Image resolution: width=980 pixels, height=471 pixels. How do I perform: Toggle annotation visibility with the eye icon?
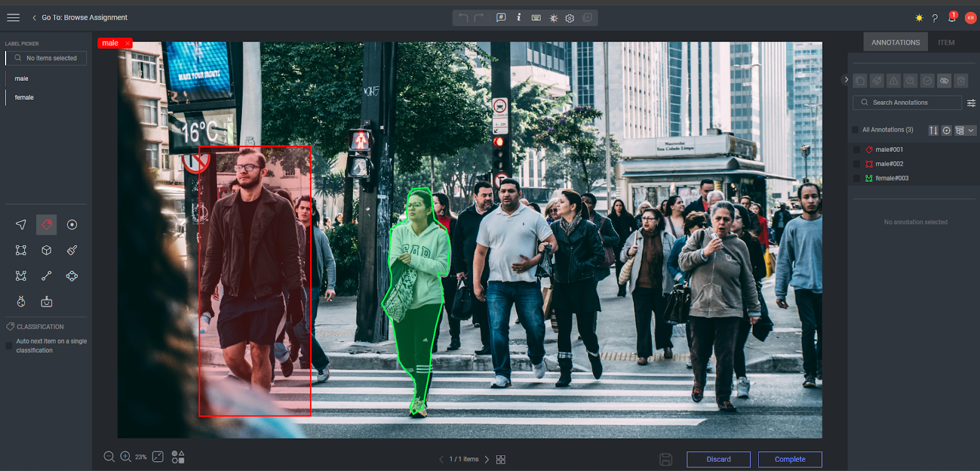click(x=944, y=81)
